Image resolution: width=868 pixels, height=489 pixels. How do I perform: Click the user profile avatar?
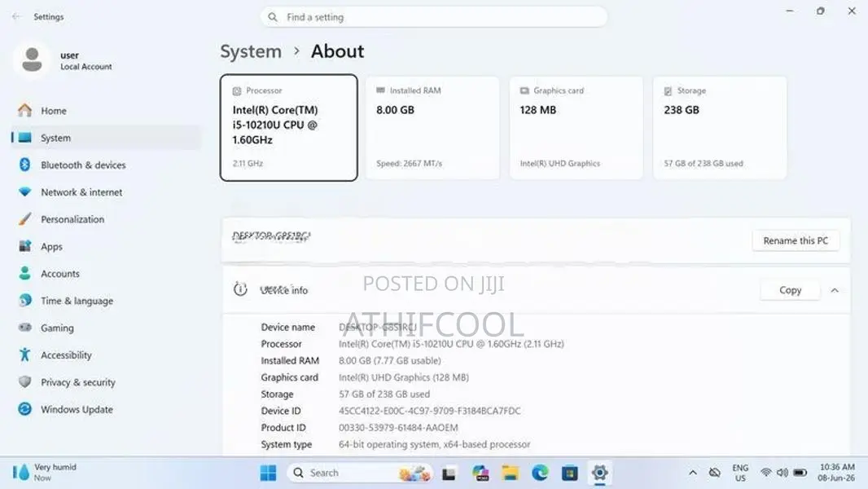32,59
